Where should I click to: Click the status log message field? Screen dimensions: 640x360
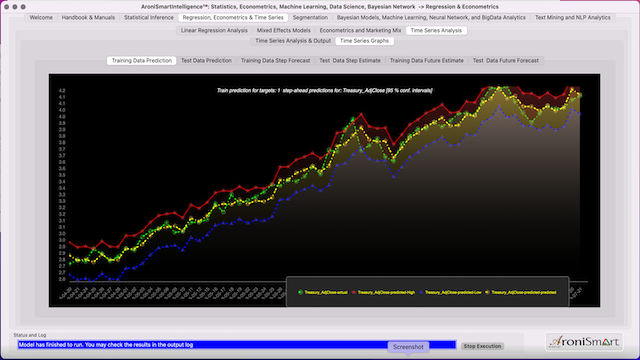237,345
